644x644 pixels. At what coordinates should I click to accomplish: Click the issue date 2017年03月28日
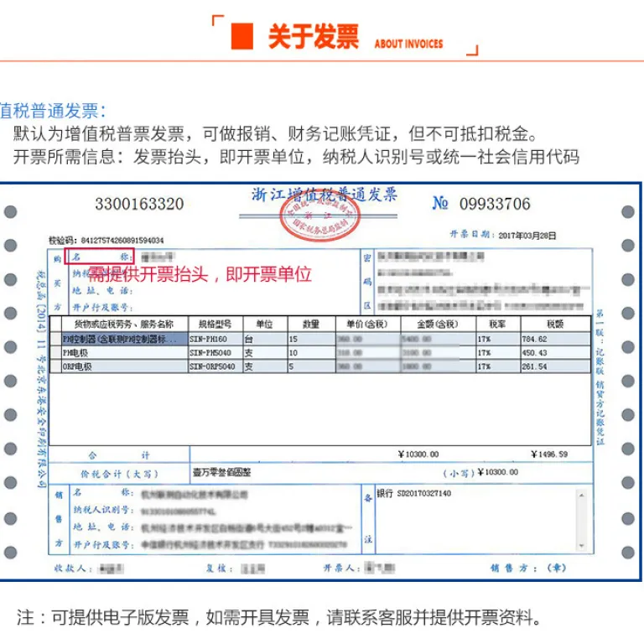[x=527, y=236]
